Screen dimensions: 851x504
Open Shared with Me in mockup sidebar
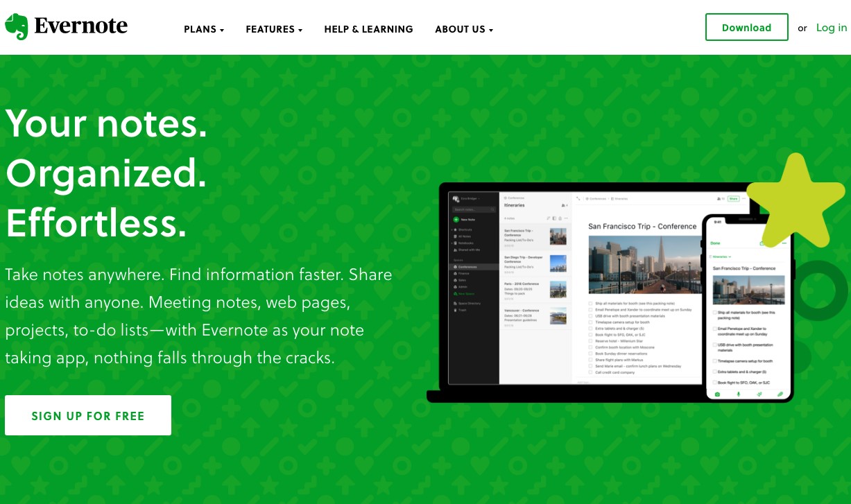467,250
